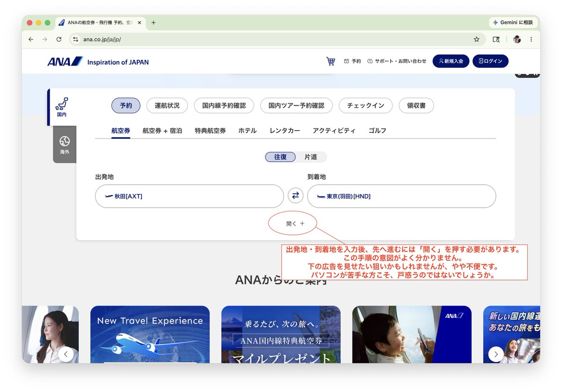The image size is (562, 392).
Task: Select the 予約 pill button
Action: tap(126, 106)
